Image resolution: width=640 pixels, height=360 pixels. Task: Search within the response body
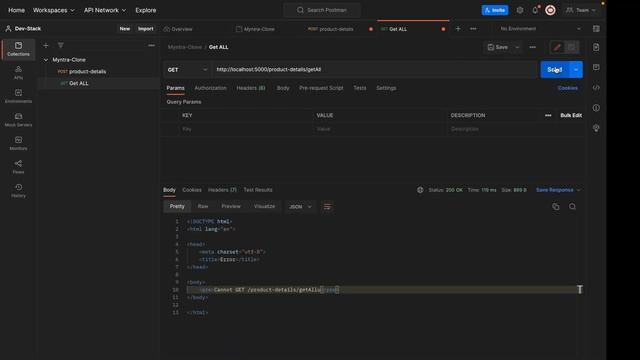[573, 207]
